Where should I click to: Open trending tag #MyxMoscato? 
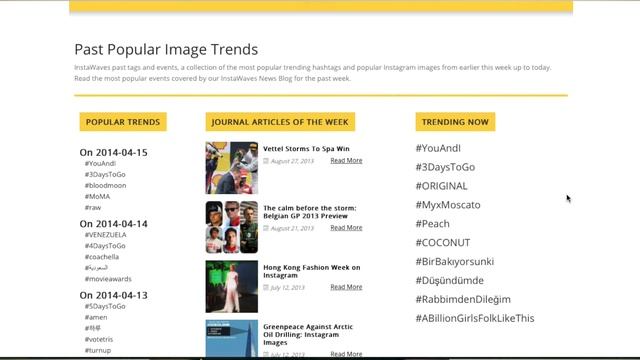pyautogui.click(x=448, y=205)
